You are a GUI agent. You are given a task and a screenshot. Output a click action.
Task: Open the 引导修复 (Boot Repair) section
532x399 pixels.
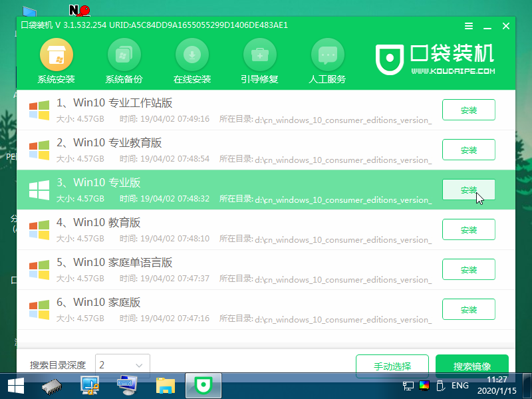[x=260, y=63]
